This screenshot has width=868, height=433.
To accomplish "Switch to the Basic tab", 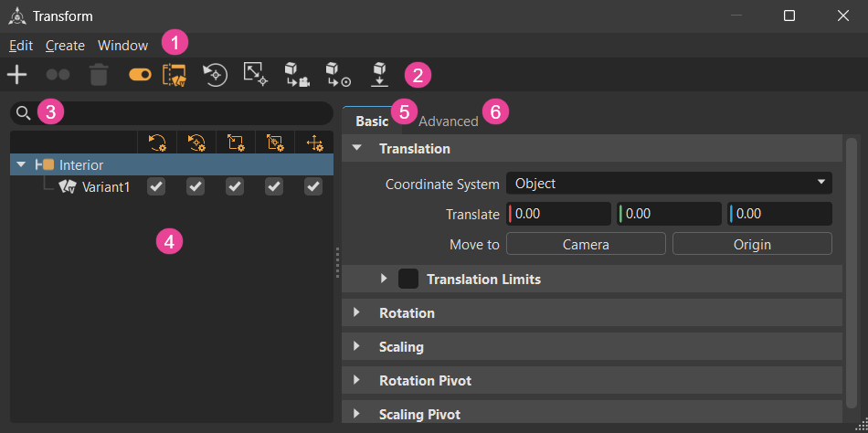I will pyautogui.click(x=372, y=121).
